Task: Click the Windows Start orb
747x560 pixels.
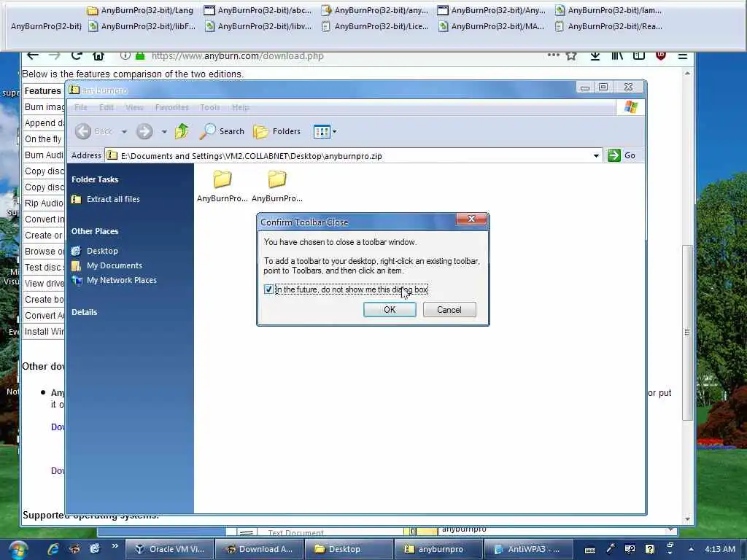Action: click(x=18, y=550)
